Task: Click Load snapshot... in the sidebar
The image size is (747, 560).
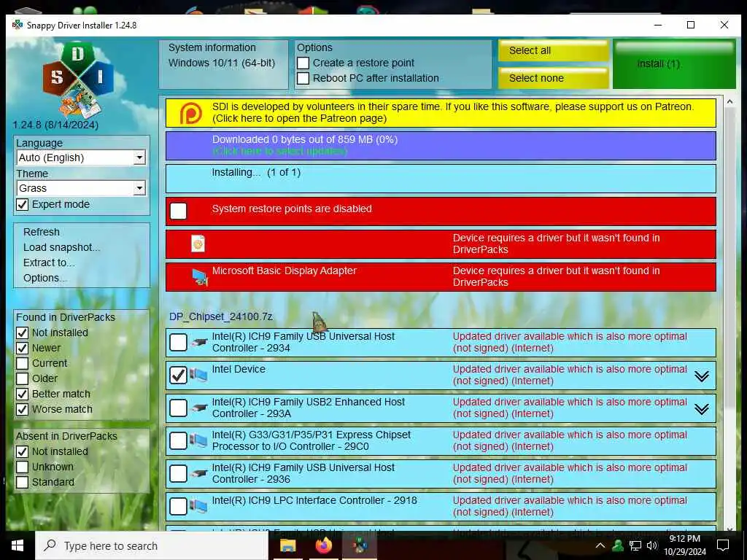Action: point(61,247)
